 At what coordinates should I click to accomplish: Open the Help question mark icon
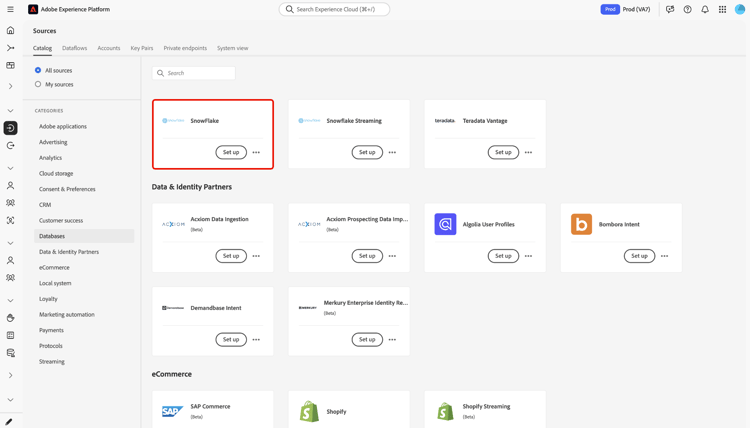coord(687,9)
